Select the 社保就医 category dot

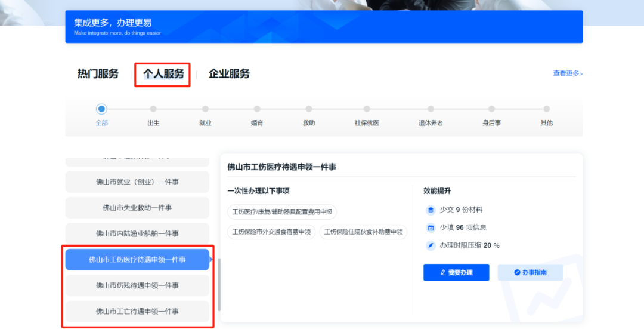click(x=366, y=109)
